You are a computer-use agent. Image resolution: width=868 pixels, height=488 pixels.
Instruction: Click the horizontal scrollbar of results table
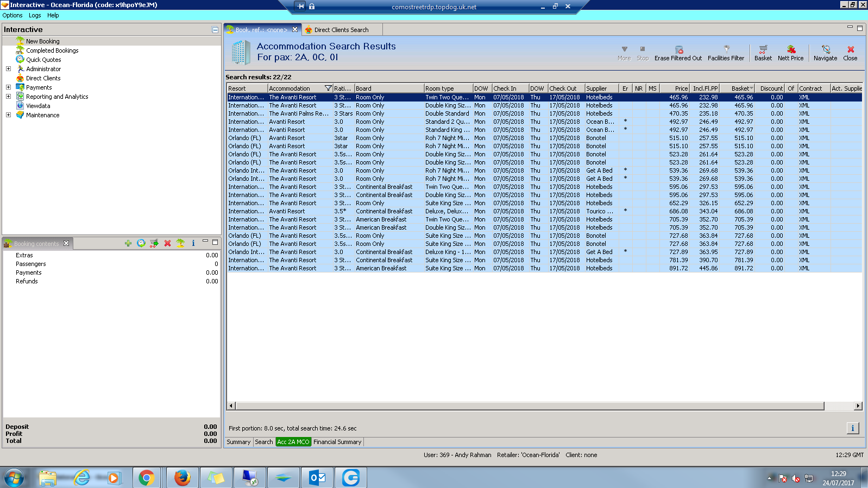(x=530, y=406)
